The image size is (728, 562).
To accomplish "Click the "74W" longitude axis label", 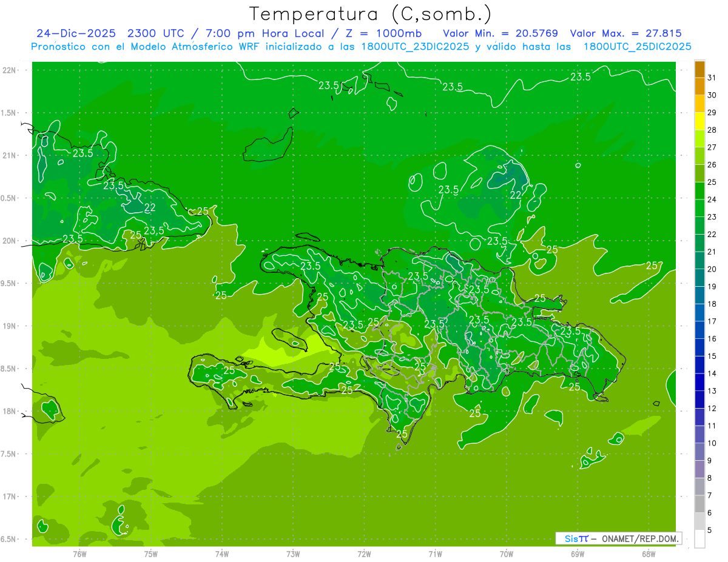I will click(x=222, y=554).
